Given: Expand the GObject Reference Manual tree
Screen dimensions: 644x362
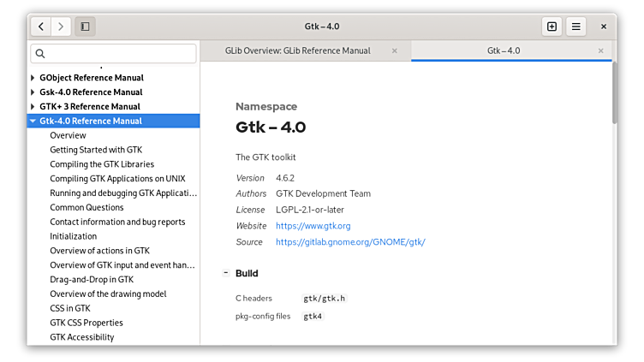Looking at the screenshot, I should coord(33,78).
